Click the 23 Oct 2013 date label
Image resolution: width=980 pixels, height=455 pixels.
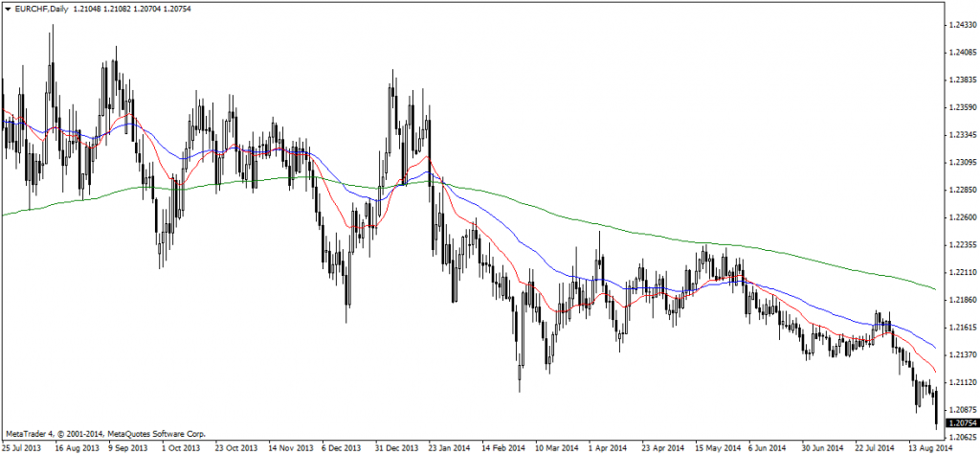[x=236, y=448]
